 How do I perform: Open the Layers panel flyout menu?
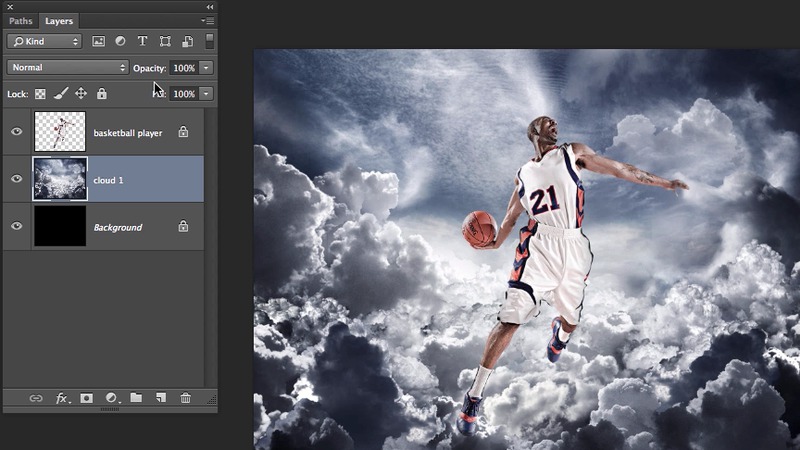[208, 20]
